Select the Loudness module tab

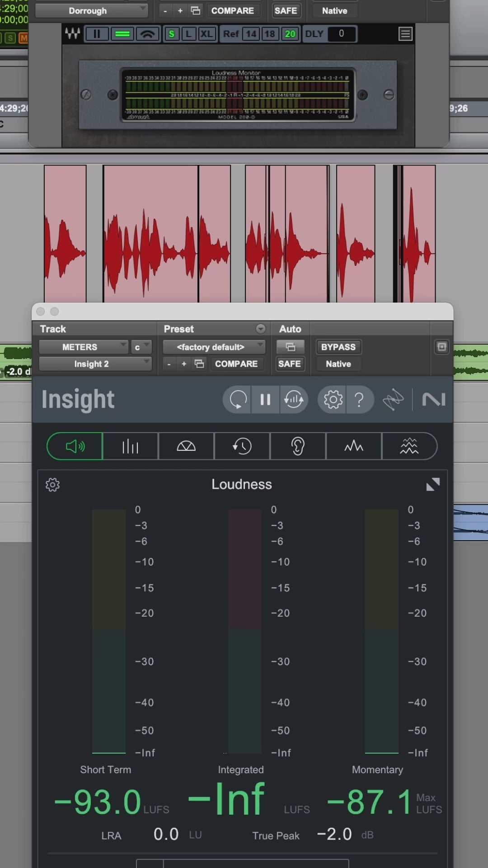click(x=75, y=447)
